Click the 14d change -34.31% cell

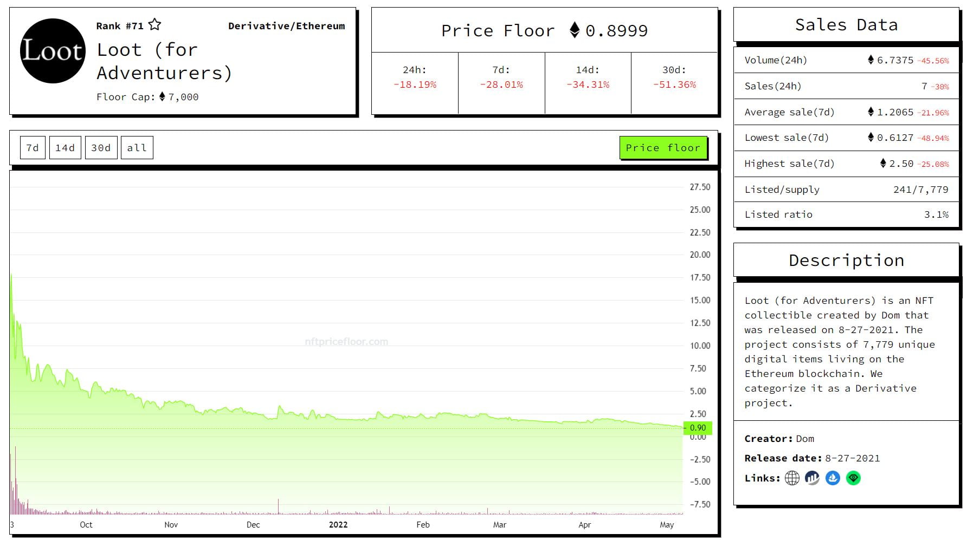click(588, 83)
